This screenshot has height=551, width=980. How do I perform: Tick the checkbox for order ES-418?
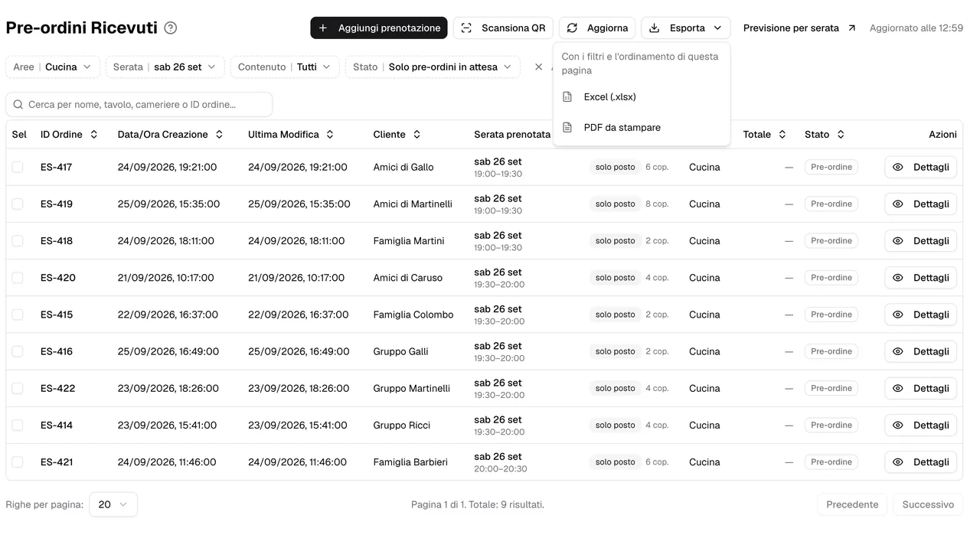coord(18,241)
